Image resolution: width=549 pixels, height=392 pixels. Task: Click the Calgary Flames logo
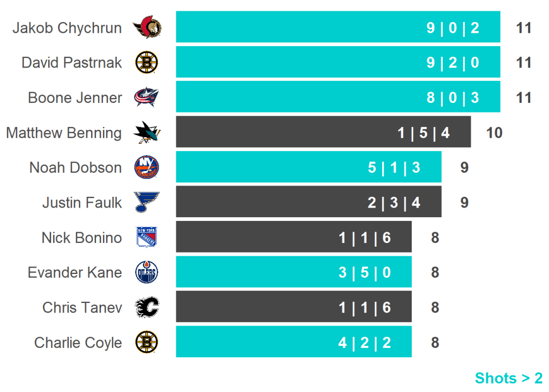(x=146, y=307)
